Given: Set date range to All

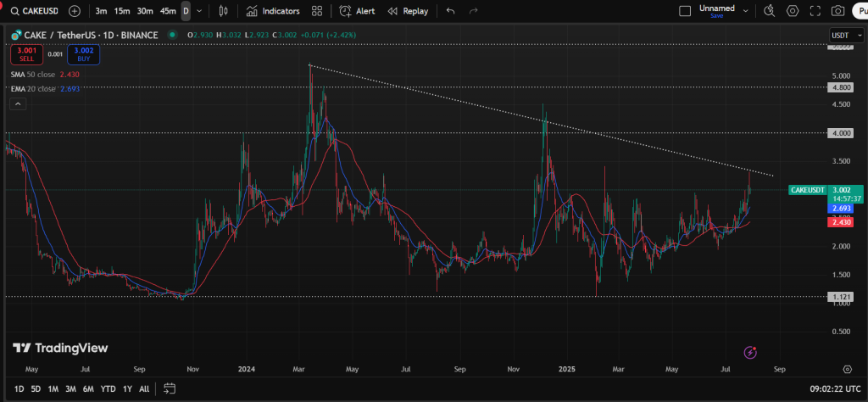Looking at the screenshot, I should (144, 388).
